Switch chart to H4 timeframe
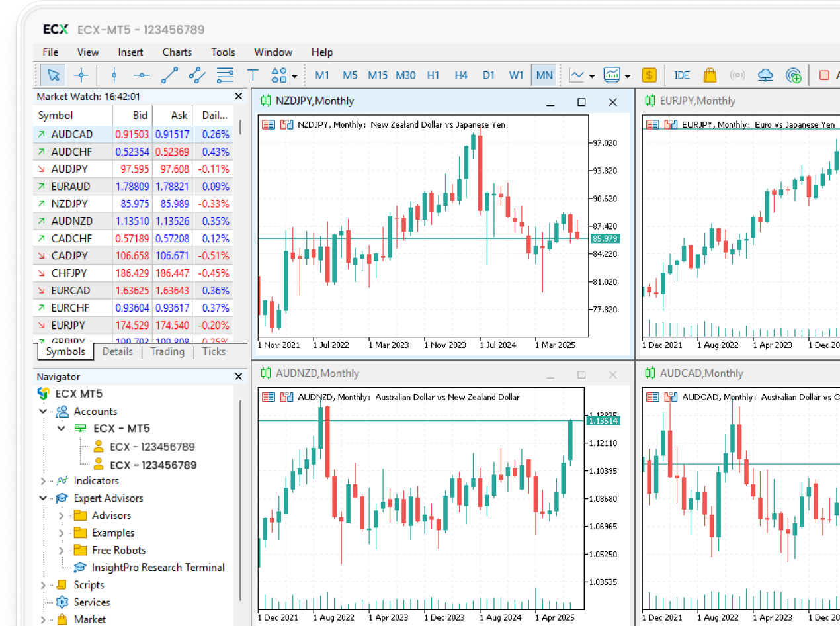840x626 pixels. (461, 75)
